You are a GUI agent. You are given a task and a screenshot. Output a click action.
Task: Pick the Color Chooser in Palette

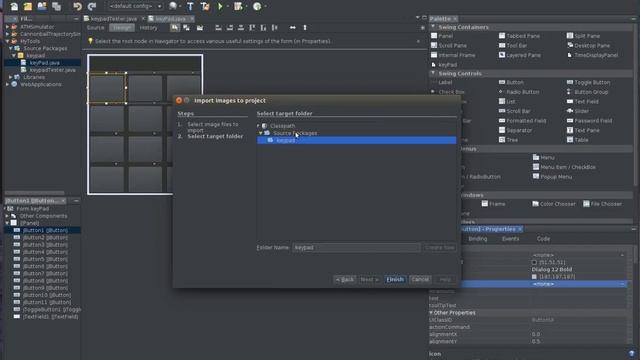(554, 204)
